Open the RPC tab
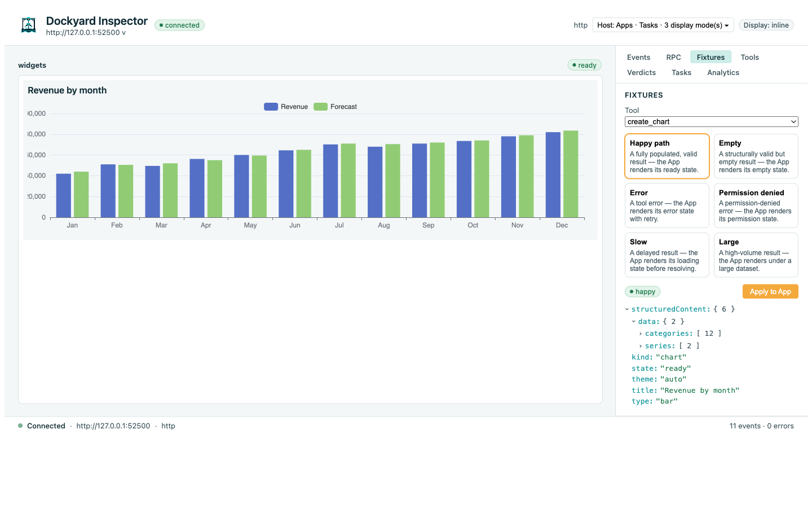Screen dimensions: 812x508 (673, 57)
